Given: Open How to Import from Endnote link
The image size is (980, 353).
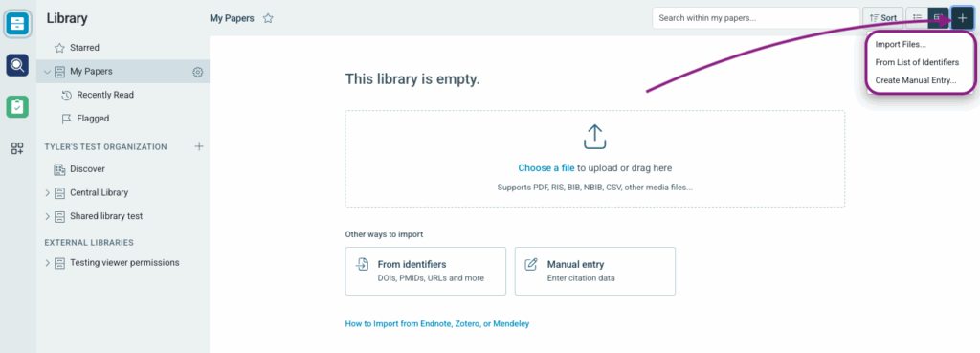Looking at the screenshot, I should [x=437, y=324].
